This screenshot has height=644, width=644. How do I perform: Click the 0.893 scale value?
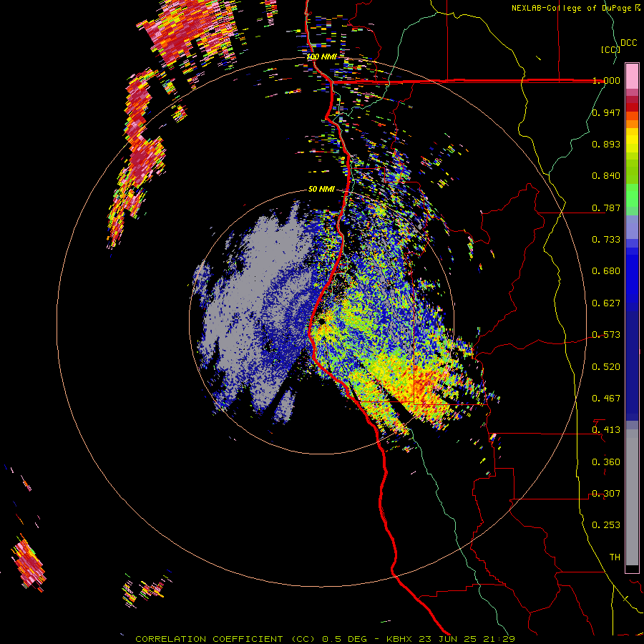(606, 144)
